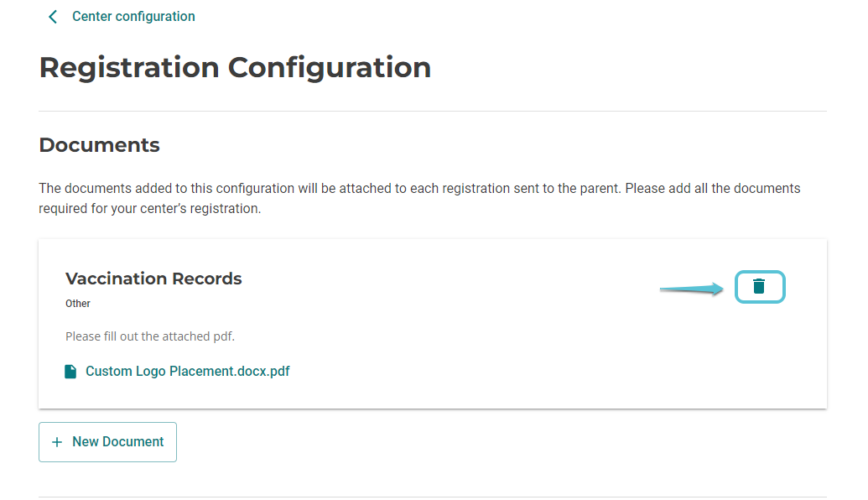
Task: Click the plus icon on New Document
Action: coord(57,442)
